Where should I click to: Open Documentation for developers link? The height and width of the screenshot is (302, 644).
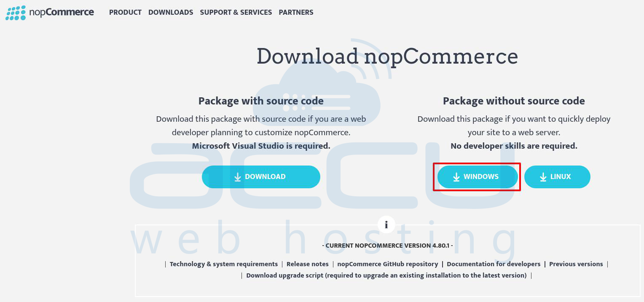(x=494, y=264)
